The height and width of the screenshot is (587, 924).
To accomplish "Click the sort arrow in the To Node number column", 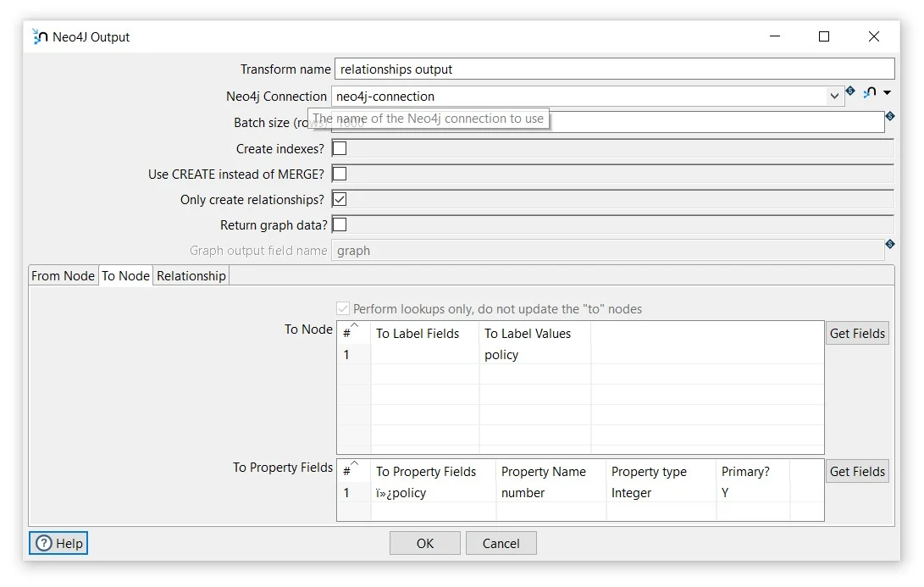I will click(x=353, y=326).
